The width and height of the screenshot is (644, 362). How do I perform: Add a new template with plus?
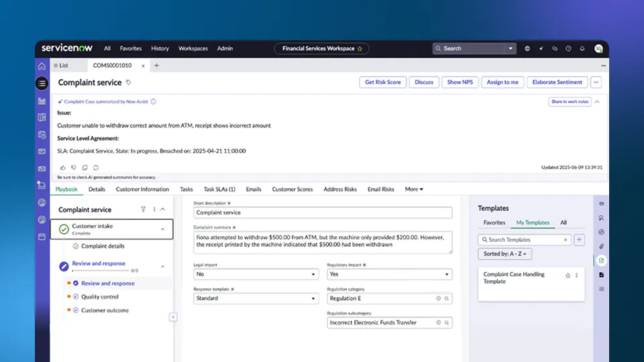579,240
